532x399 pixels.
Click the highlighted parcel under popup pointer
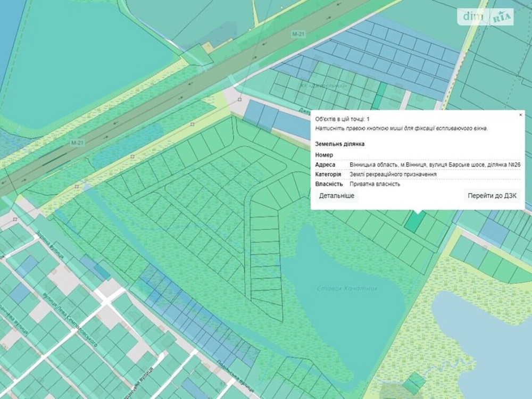pyautogui.click(x=414, y=221)
